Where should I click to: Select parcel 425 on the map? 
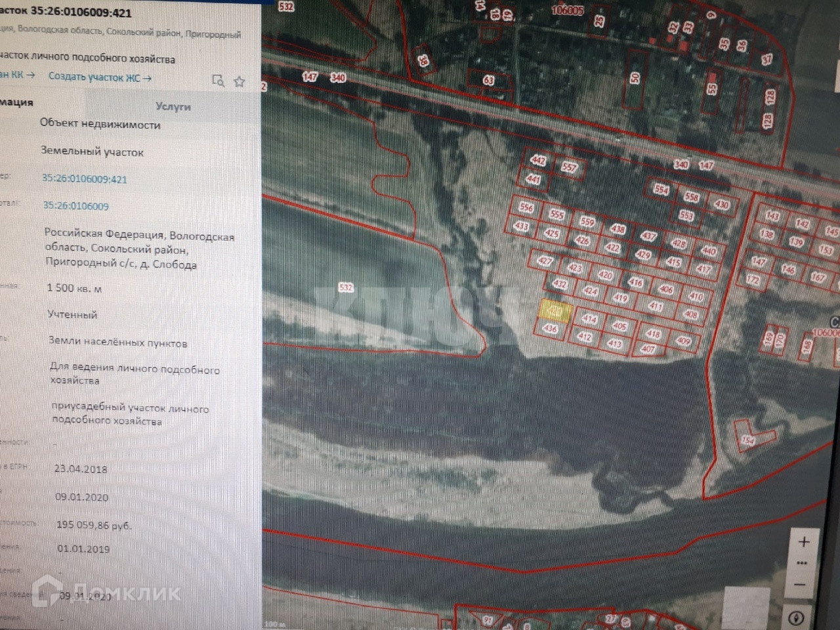coord(552,234)
